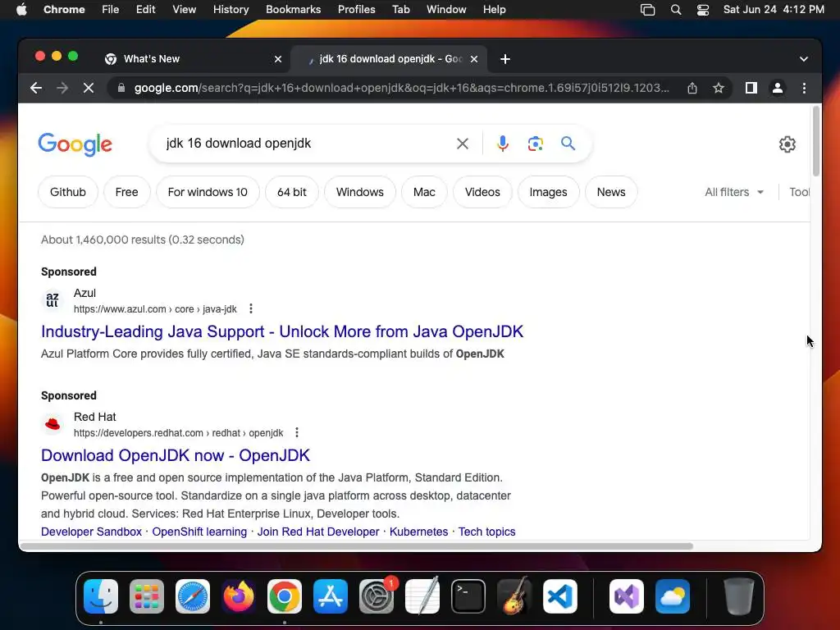Click the vertical page scrollbar
This screenshot has width=840, height=630.
(x=816, y=141)
